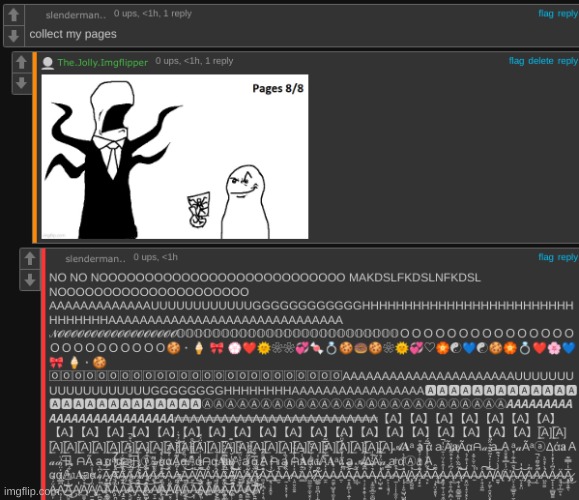Open the Slenderman "Pages 8/8" image
579x500 pixels.
click(175, 157)
